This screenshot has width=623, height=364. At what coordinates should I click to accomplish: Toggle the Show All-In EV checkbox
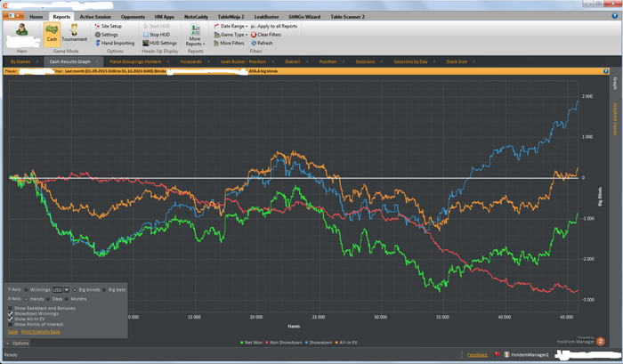[11, 319]
